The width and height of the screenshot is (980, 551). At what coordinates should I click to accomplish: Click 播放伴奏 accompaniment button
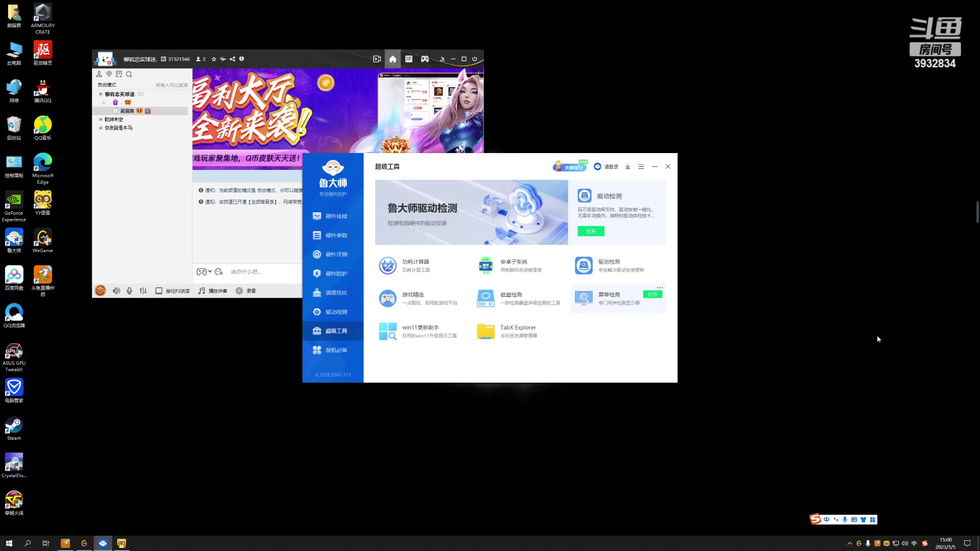213,291
